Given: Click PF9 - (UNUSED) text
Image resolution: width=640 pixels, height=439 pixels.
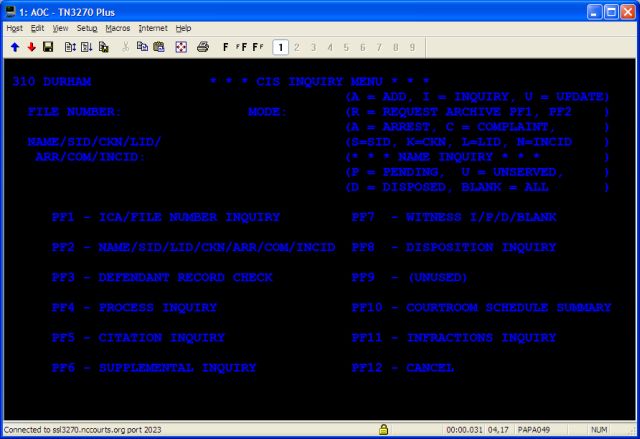Looking at the screenshot, I should (409, 277).
